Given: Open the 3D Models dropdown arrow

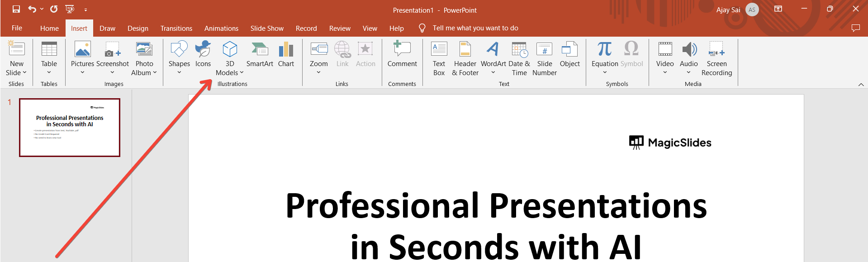Looking at the screenshot, I should pos(242,73).
